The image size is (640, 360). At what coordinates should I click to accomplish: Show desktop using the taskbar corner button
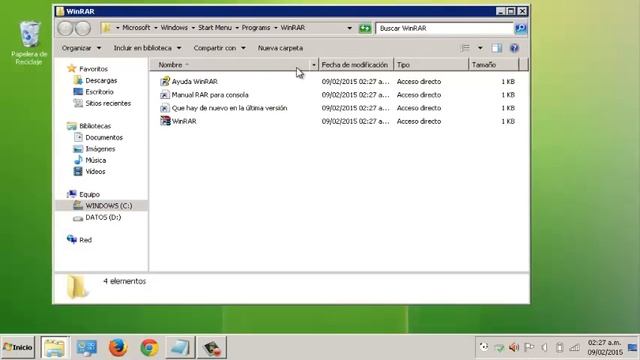point(633,347)
